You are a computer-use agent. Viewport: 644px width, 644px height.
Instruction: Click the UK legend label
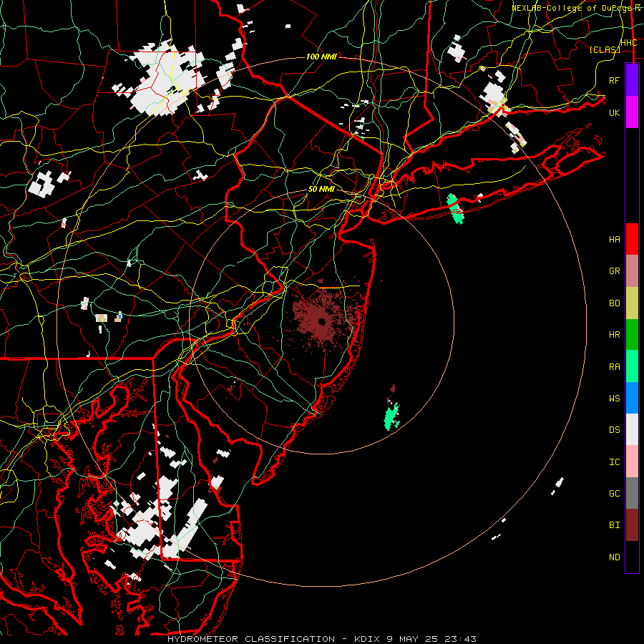click(615, 112)
